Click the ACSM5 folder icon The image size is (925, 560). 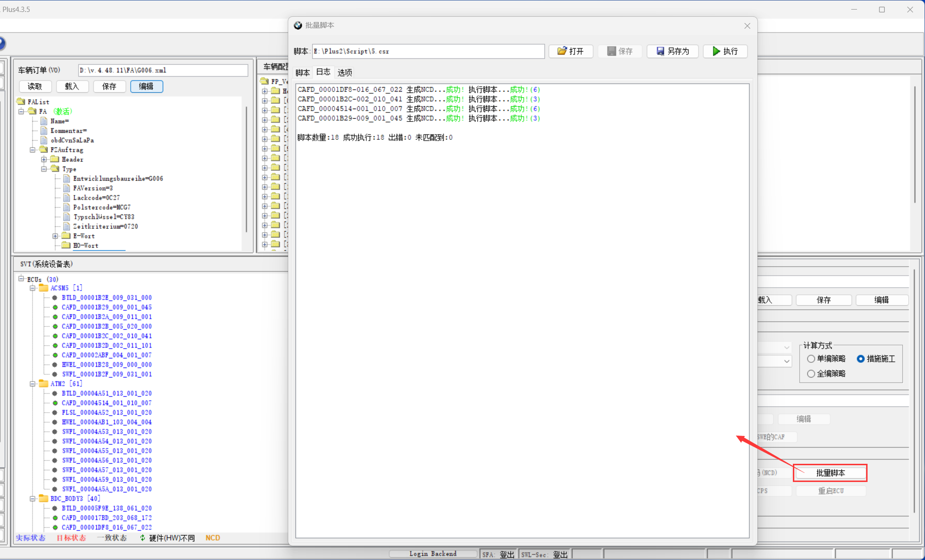(44, 288)
